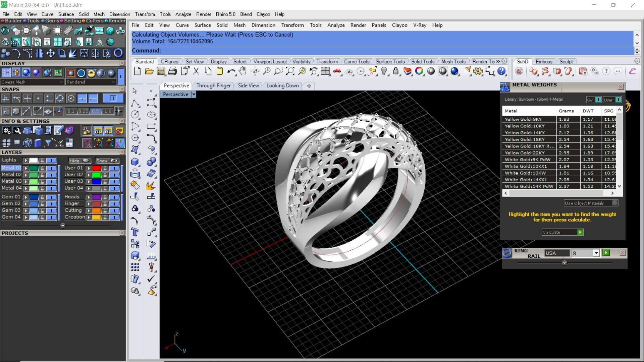The image size is (644, 362).
Task: Click the Hide layers button
Action: click(79, 161)
